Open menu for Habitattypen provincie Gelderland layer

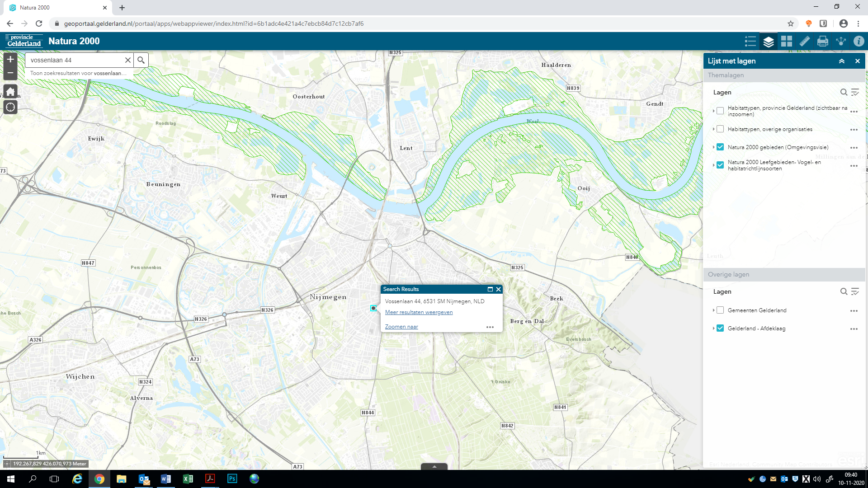pos(854,112)
